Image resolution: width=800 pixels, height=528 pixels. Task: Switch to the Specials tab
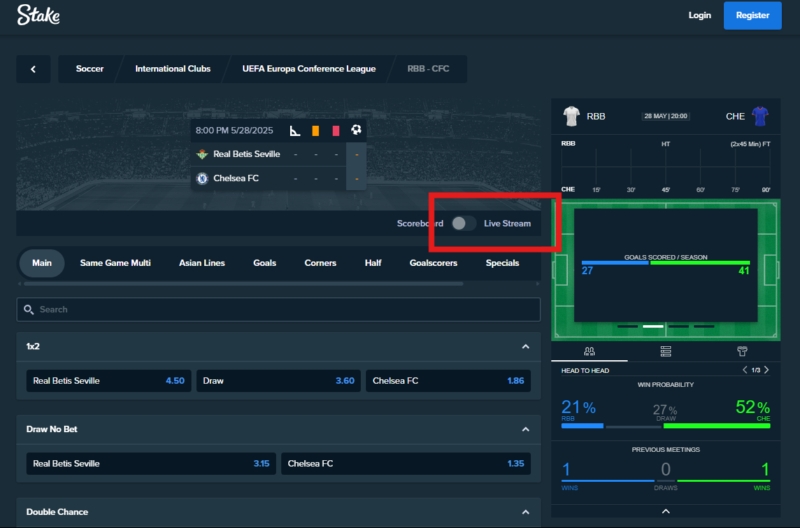point(503,263)
